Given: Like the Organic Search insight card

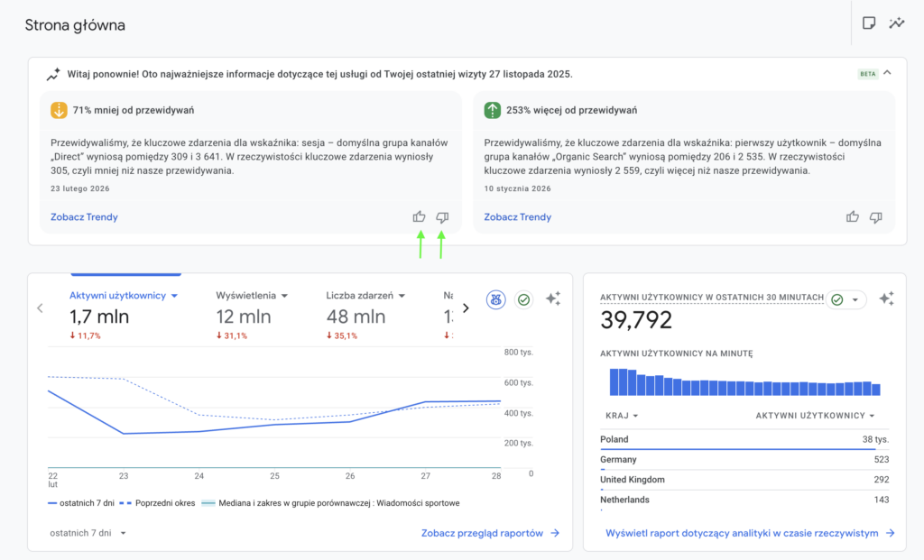Looking at the screenshot, I should coord(853,216).
